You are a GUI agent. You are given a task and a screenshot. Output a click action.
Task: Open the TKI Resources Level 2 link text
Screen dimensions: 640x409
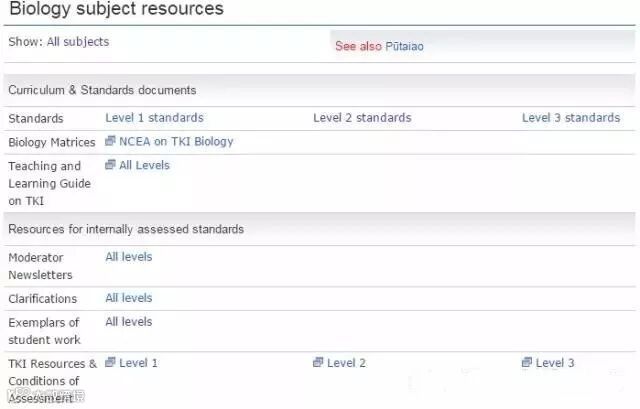pyautogui.click(x=346, y=363)
